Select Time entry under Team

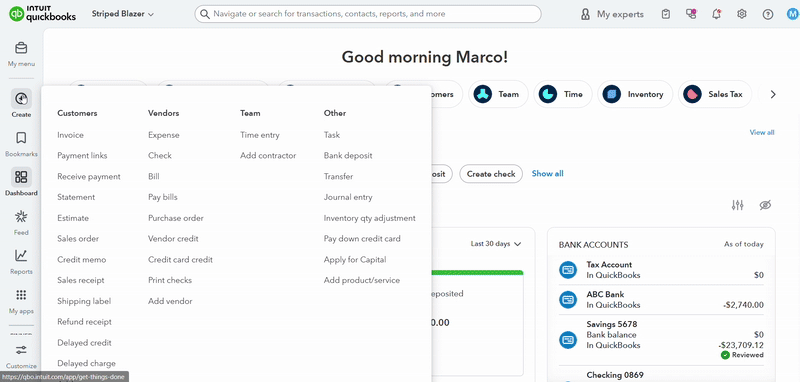click(x=260, y=135)
